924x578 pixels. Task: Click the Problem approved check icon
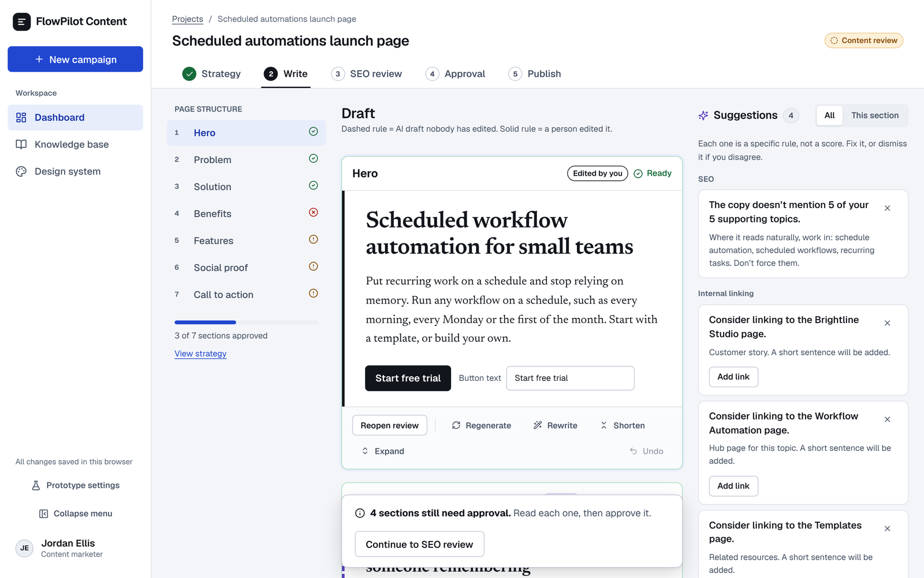pyautogui.click(x=314, y=158)
